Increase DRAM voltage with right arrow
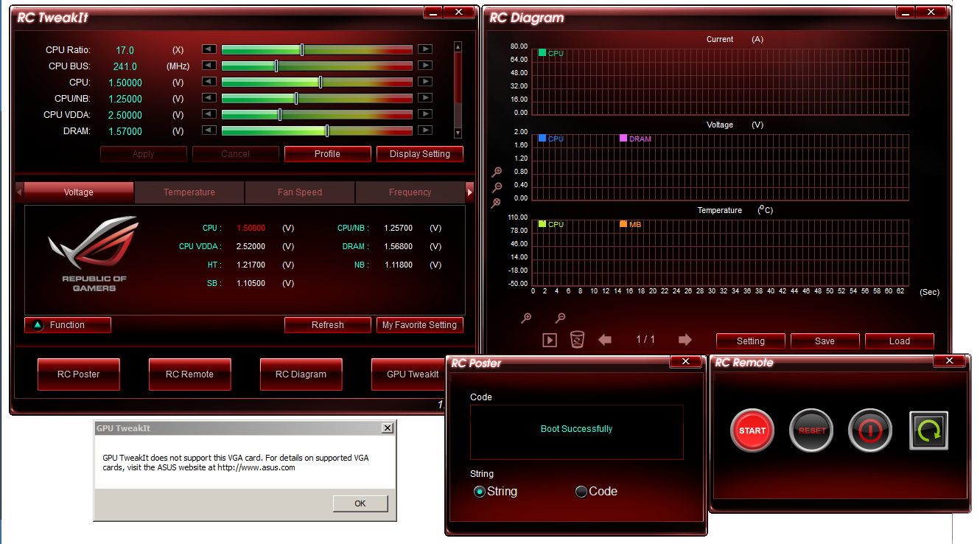Screen dimensions: 980x544 tap(425, 130)
